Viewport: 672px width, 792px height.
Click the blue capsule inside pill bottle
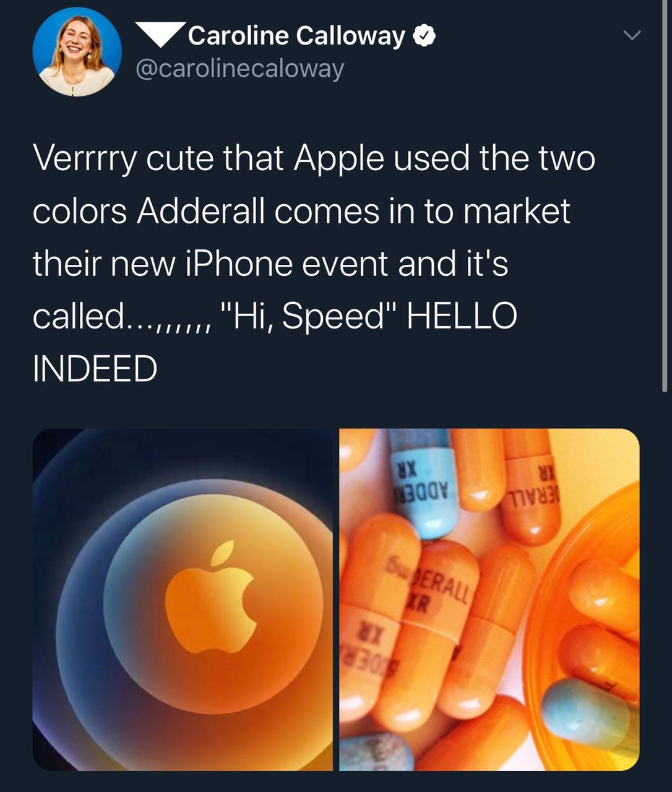click(588, 718)
